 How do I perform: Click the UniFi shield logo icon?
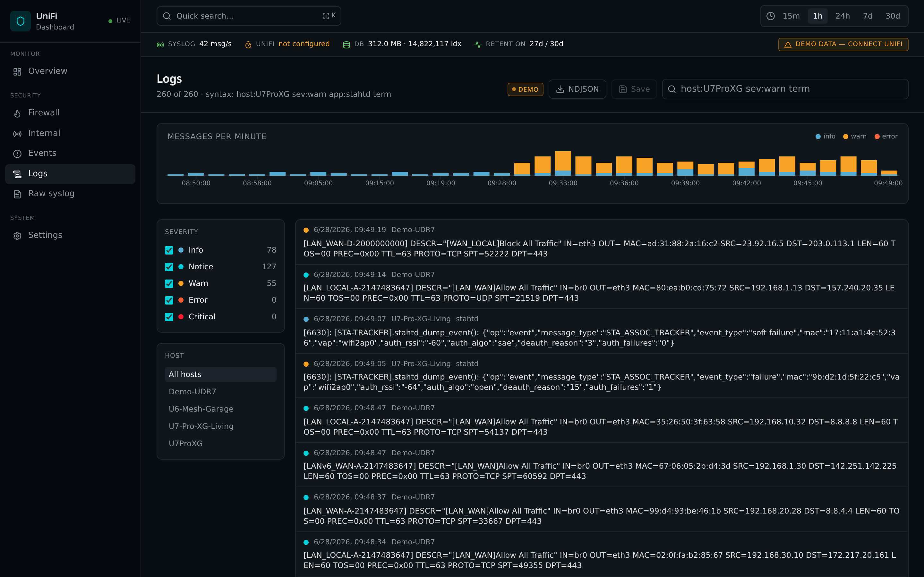point(21,21)
